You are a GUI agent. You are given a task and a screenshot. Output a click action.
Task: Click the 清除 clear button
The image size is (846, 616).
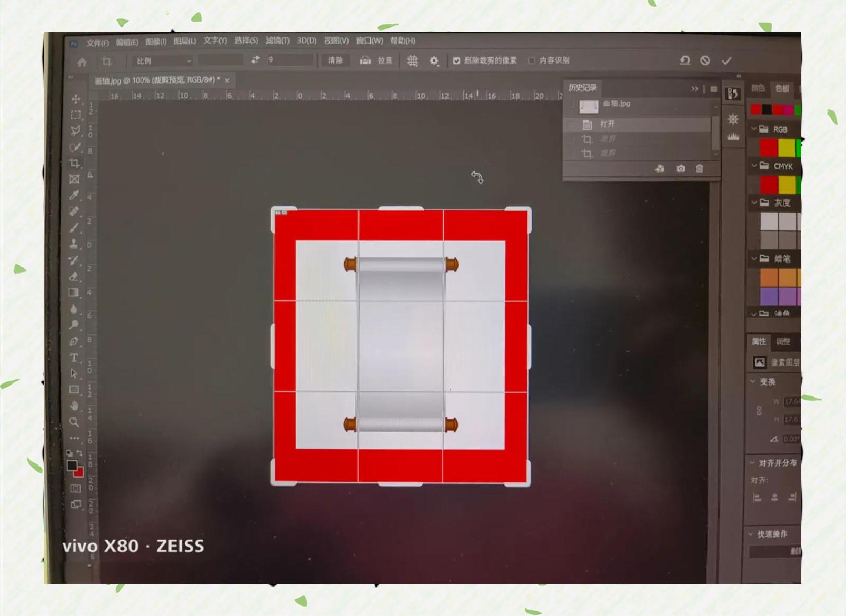335,60
